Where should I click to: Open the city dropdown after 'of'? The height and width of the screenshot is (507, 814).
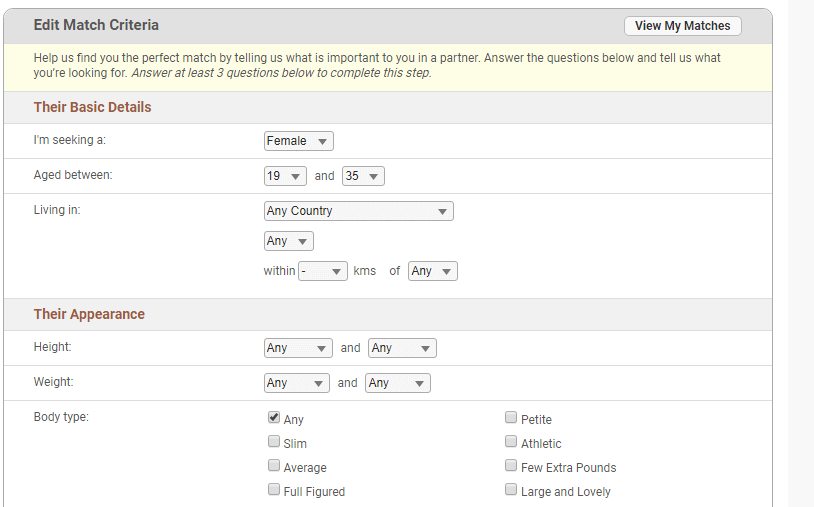point(433,271)
